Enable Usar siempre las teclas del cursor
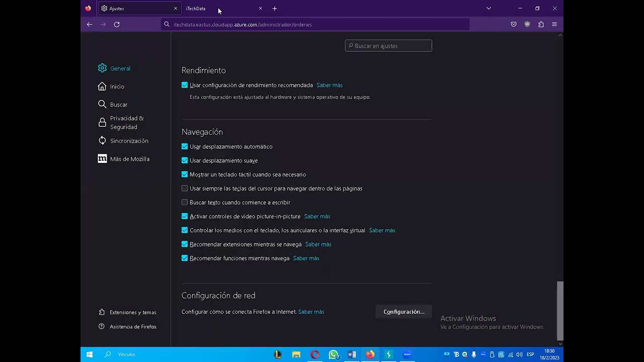Viewport: 644px width, 362px height. (185, 189)
